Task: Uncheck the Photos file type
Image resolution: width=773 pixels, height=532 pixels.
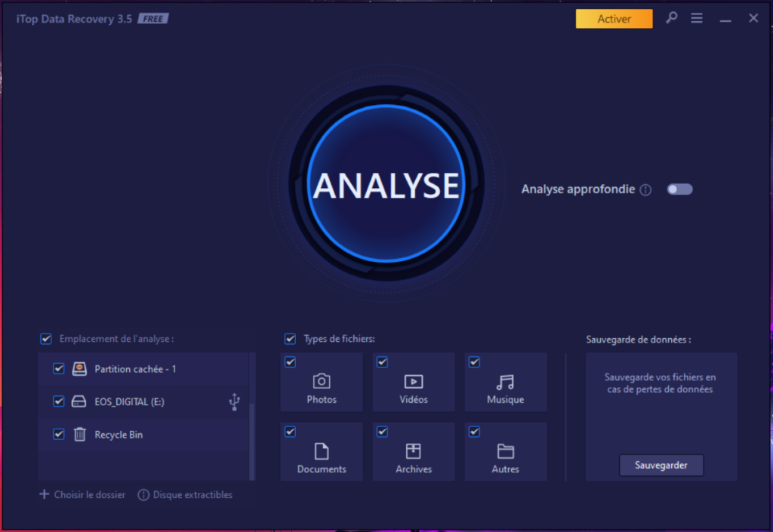Action: pyautogui.click(x=291, y=362)
